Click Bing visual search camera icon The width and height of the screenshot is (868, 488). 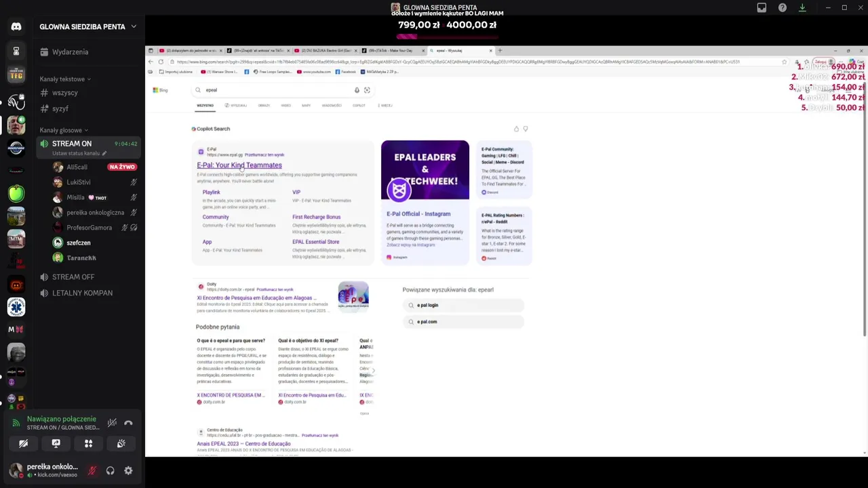[367, 90]
